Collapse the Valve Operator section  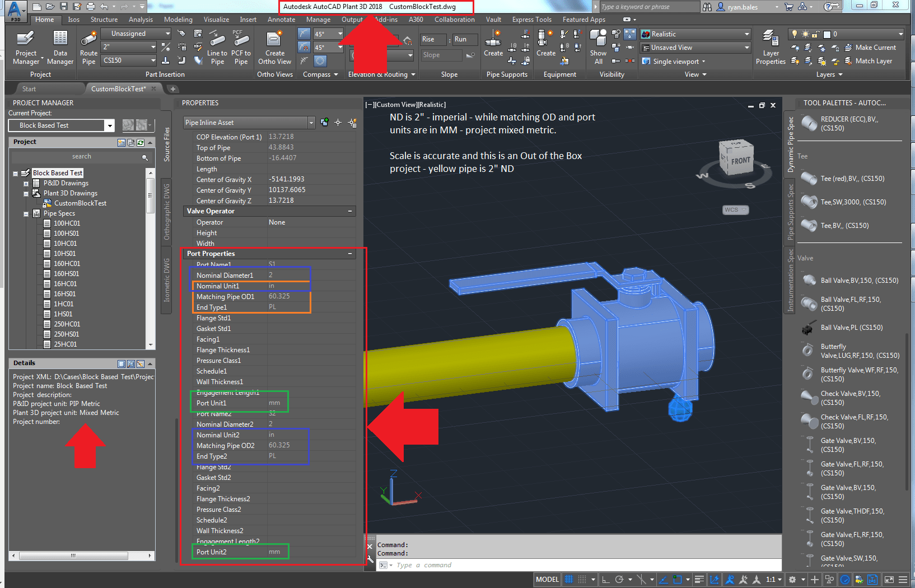click(x=350, y=211)
